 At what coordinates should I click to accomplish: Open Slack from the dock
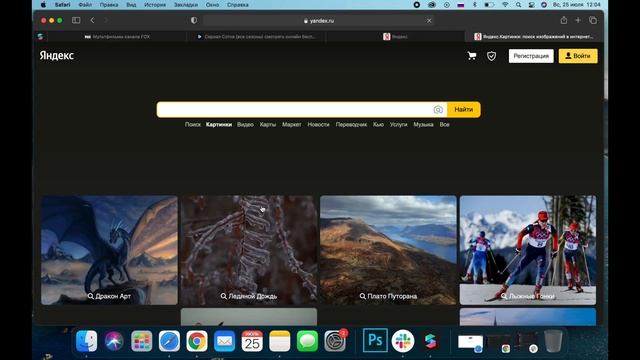(x=403, y=341)
